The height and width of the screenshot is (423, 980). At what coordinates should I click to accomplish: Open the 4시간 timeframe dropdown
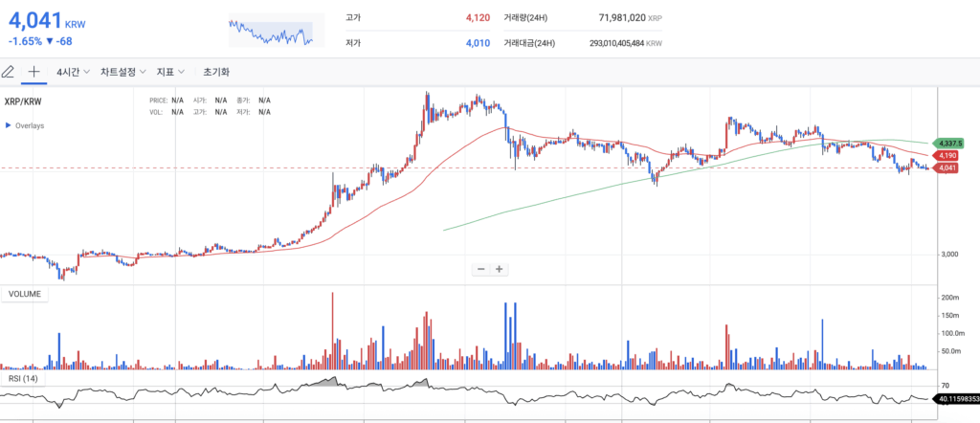coord(73,72)
